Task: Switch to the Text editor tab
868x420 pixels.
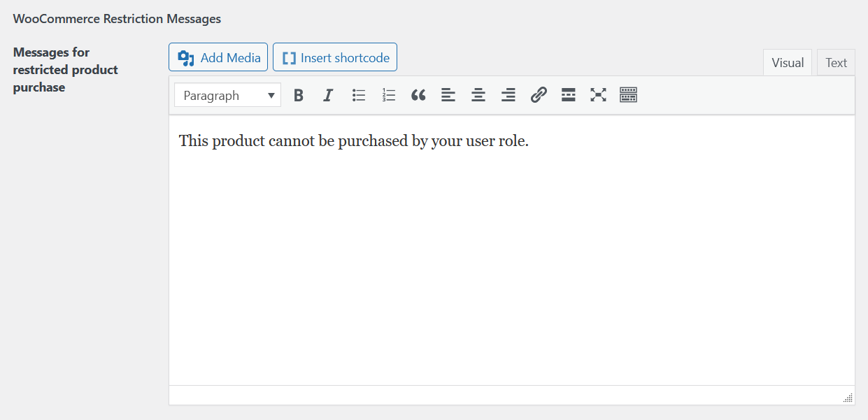Action: coord(836,63)
